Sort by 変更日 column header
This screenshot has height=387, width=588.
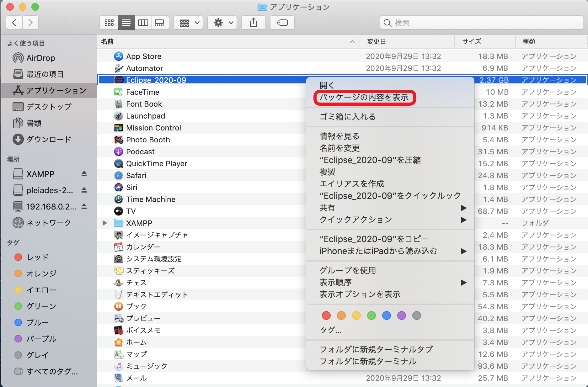[x=407, y=41]
